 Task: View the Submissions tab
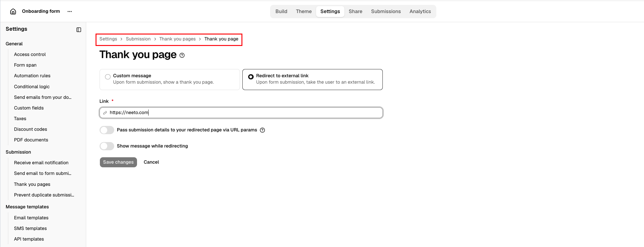(386, 12)
